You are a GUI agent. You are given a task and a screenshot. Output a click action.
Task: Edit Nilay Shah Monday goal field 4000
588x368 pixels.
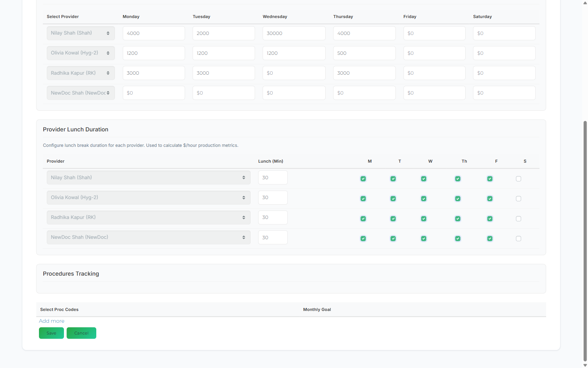(154, 33)
